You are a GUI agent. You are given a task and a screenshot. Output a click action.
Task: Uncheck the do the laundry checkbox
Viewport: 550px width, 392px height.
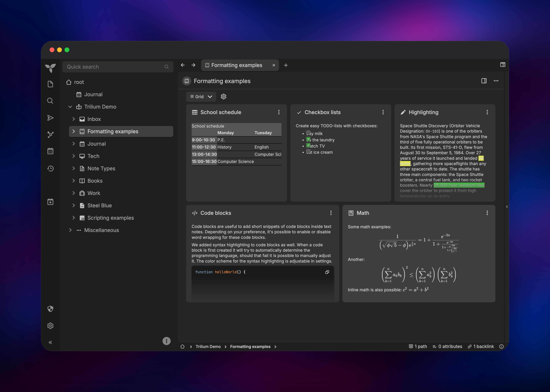(308, 139)
